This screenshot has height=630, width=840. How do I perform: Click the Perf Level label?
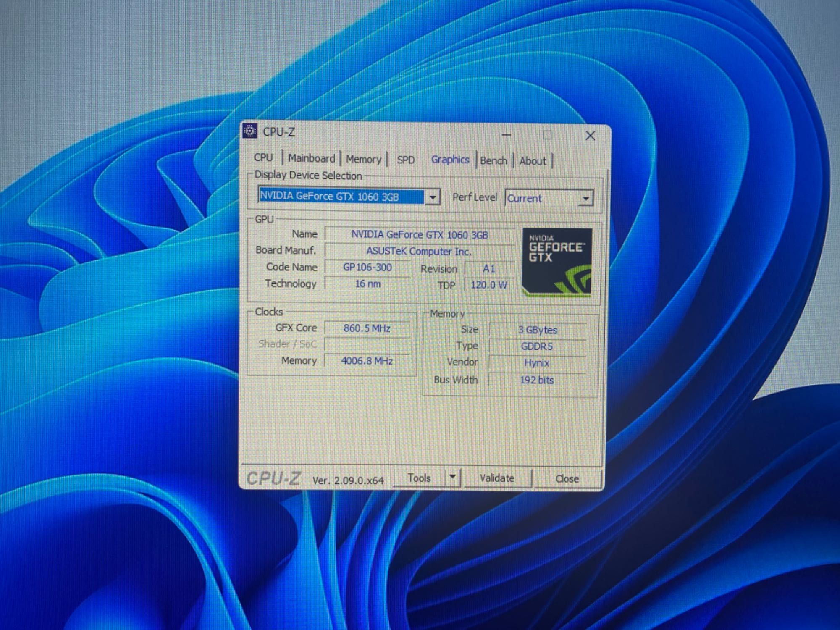(475, 197)
